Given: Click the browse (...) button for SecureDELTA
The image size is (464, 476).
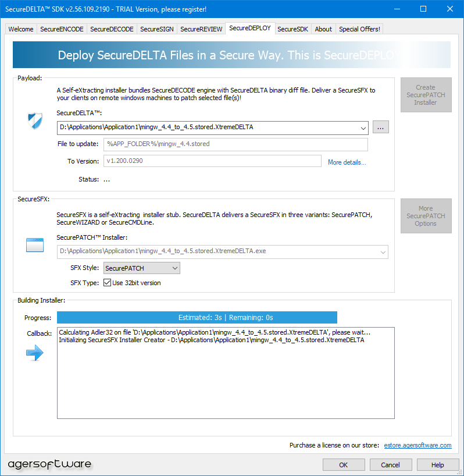Looking at the screenshot, I should [381, 127].
